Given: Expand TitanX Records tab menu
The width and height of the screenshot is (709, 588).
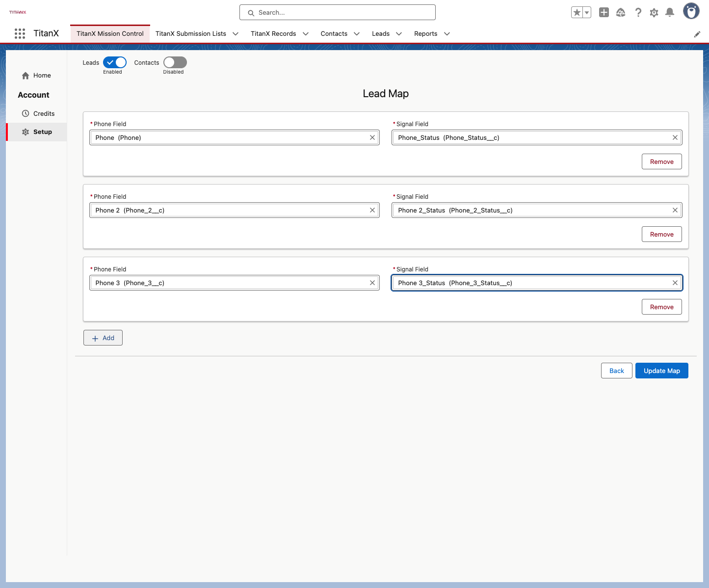Looking at the screenshot, I should [306, 34].
